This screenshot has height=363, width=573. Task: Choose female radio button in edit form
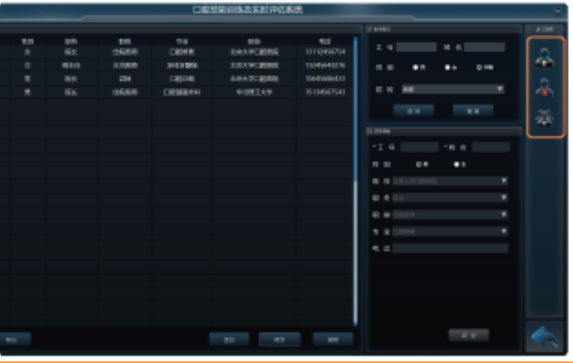pos(456,165)
